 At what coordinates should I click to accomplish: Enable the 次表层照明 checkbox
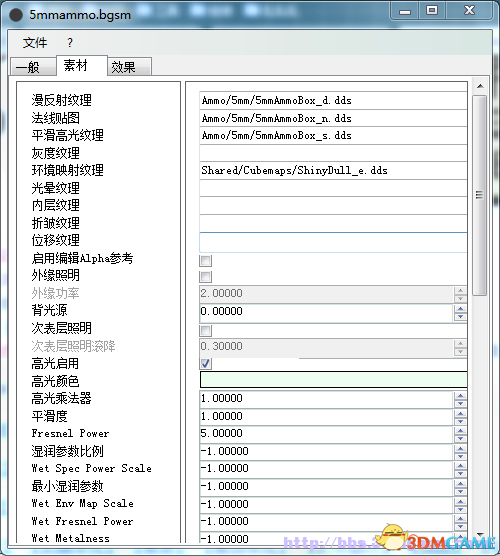[x=206, y=330]
